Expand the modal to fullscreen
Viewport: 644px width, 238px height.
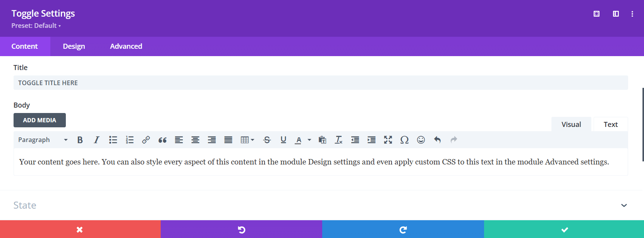pyautogui.click(x=597, y=14)
